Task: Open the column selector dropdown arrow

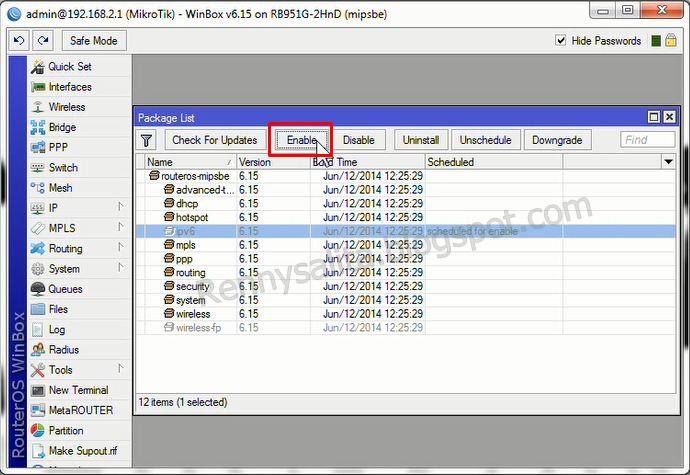Action: [x=668, y=162]
